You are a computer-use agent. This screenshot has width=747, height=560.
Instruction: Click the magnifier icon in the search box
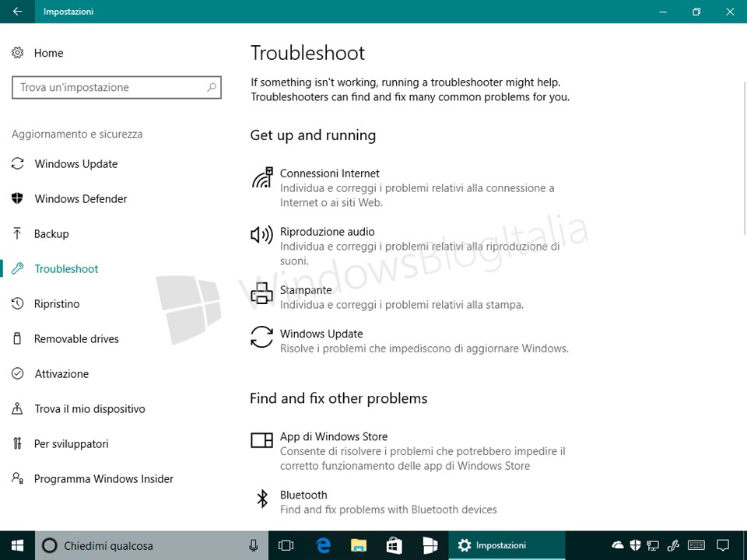212,87
